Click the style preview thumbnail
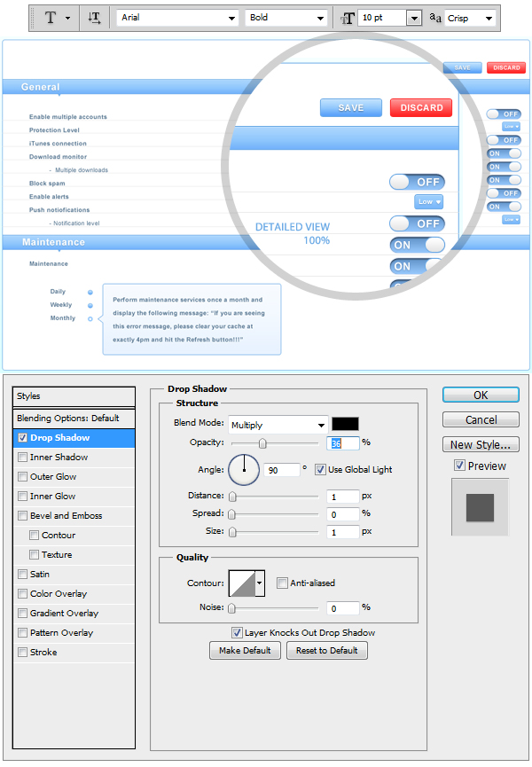 [x=480, y=507]
